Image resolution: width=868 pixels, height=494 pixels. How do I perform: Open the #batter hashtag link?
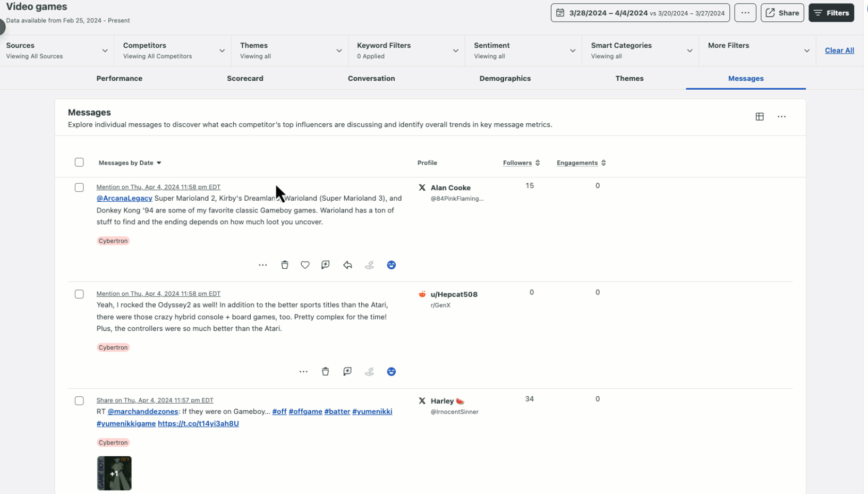click(337, 412)
